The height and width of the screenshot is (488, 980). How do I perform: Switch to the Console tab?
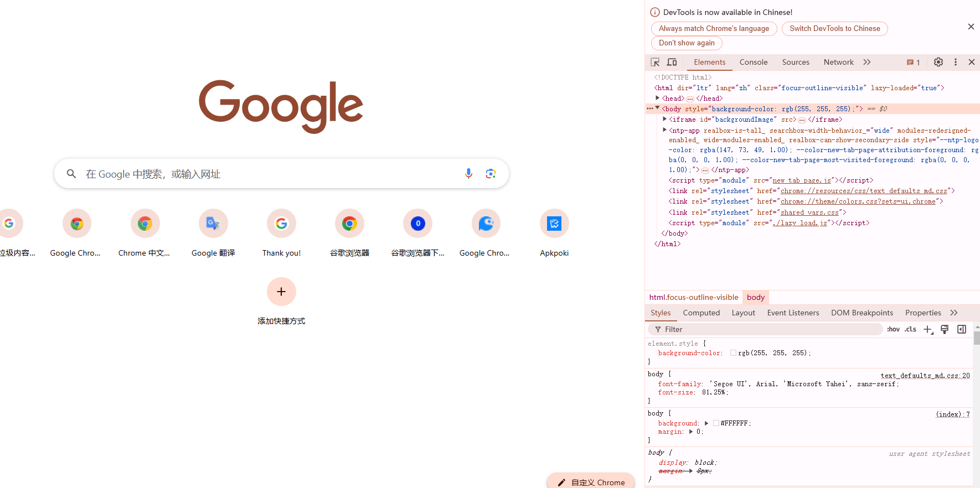coord(754,63)
